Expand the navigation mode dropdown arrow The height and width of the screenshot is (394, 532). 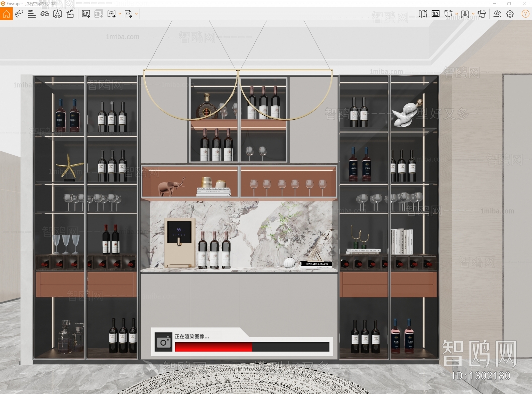click(473, 14)
